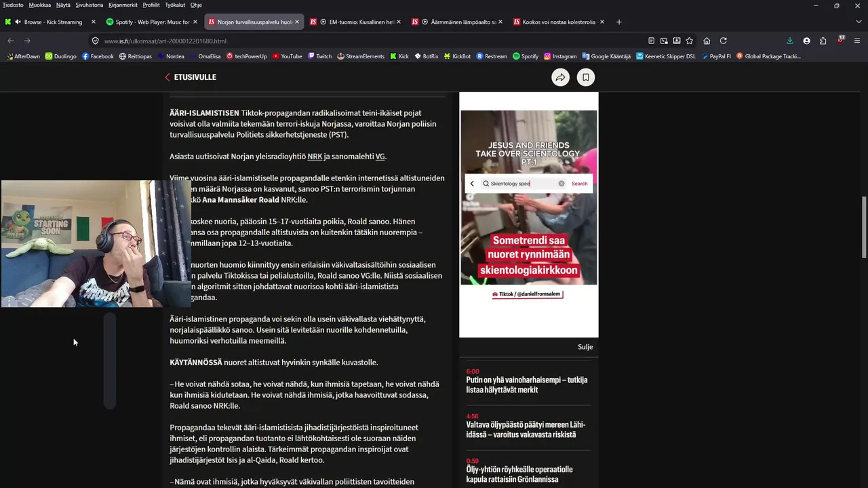Open the Kirjanmerkit menu
868x488 pixels.
[x=123, y=5]
